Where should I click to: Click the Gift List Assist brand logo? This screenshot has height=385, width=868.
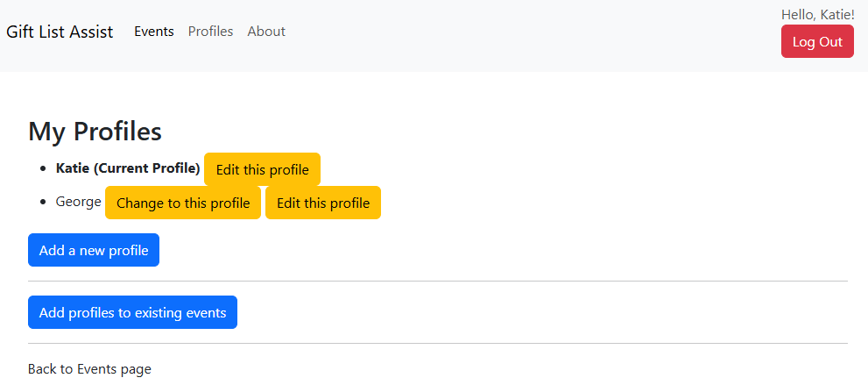click(60, 32)
